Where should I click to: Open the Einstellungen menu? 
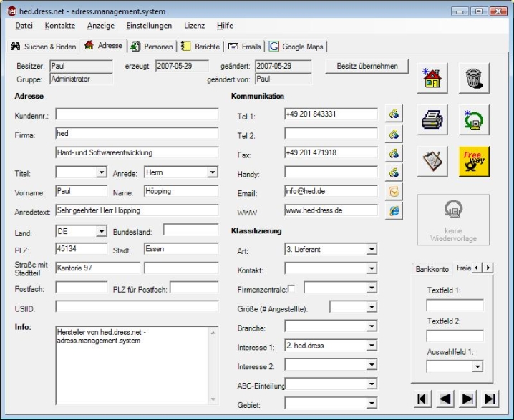pyautogui.click(x=149, y=26)
